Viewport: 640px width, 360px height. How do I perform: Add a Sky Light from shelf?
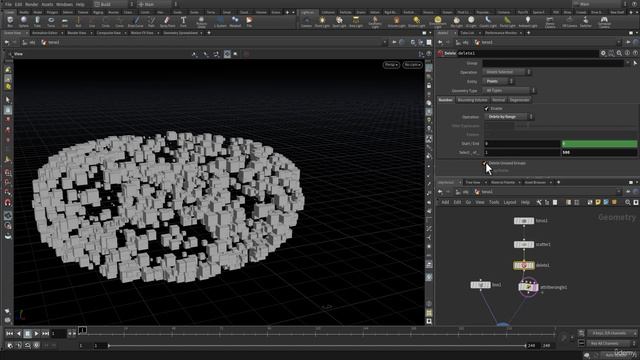coord(457,22)
